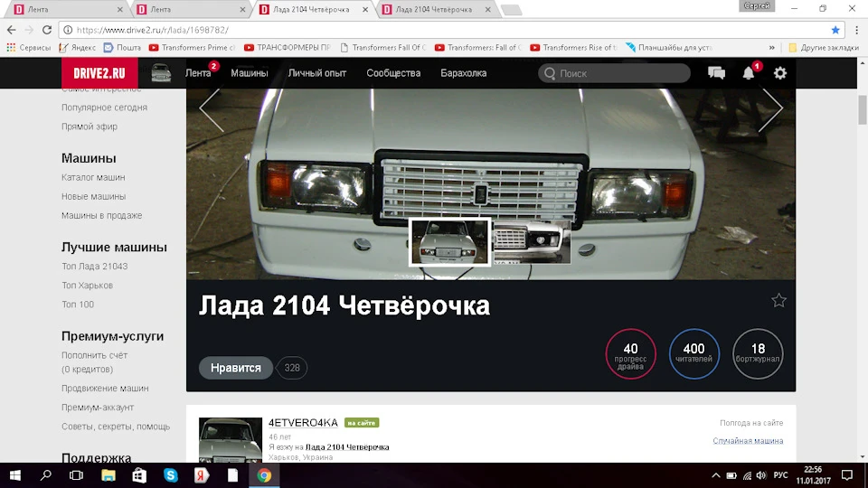
Task: Grab the page vertical scrollbar thumb
Action: coord(863,109)
